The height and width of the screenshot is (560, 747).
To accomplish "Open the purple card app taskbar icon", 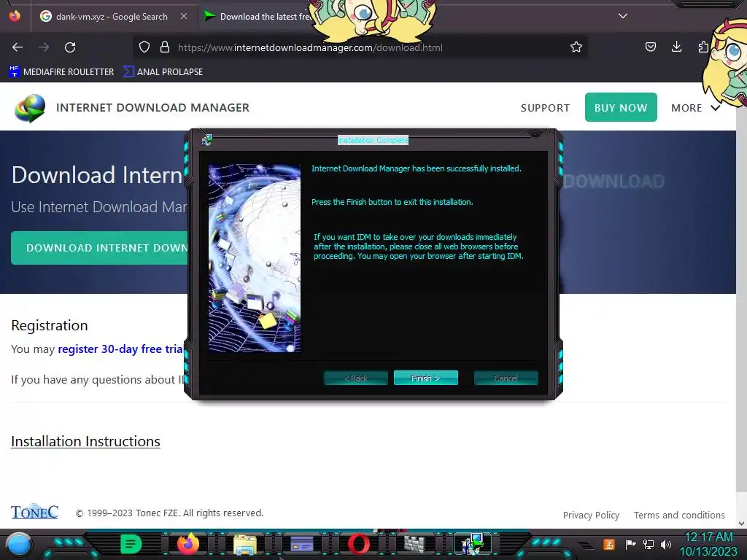I will coord(301,544).
